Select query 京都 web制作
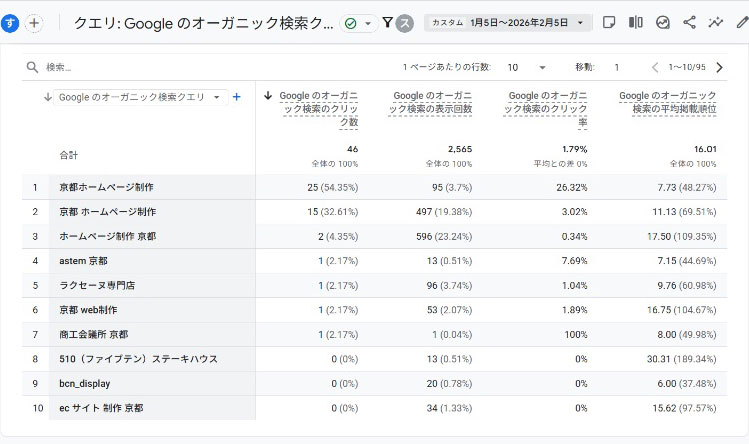749x444 pixels. coord(88,310)
